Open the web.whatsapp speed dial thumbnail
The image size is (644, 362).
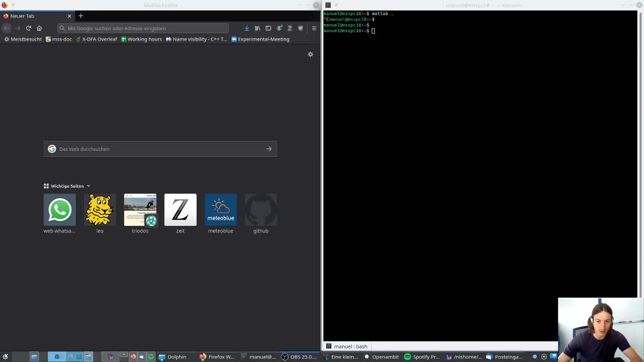59,210
